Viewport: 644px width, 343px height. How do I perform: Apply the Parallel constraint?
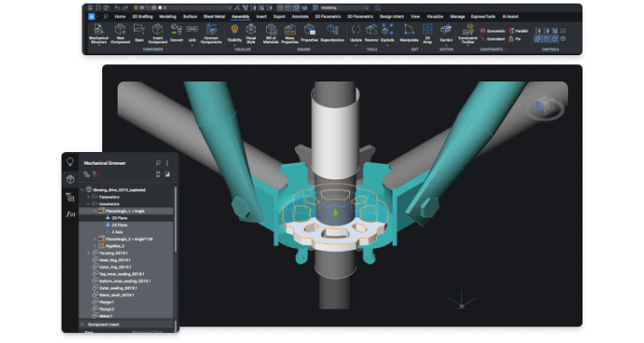click(518, 31)
